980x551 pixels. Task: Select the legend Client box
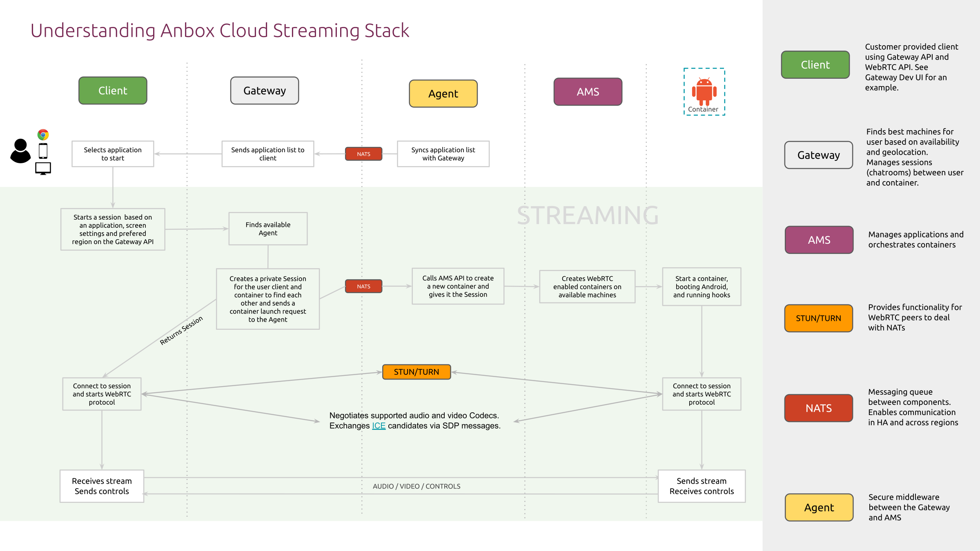point(815,64)
